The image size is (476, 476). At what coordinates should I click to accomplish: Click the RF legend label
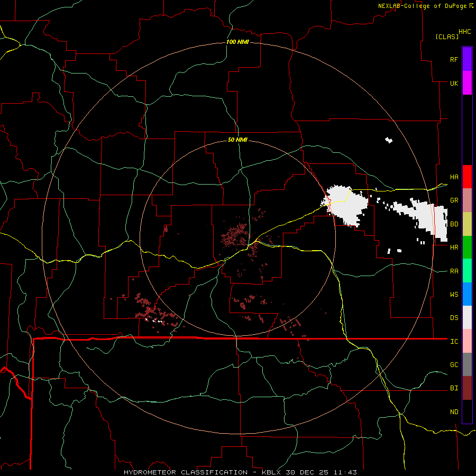(x=454, y=59)
